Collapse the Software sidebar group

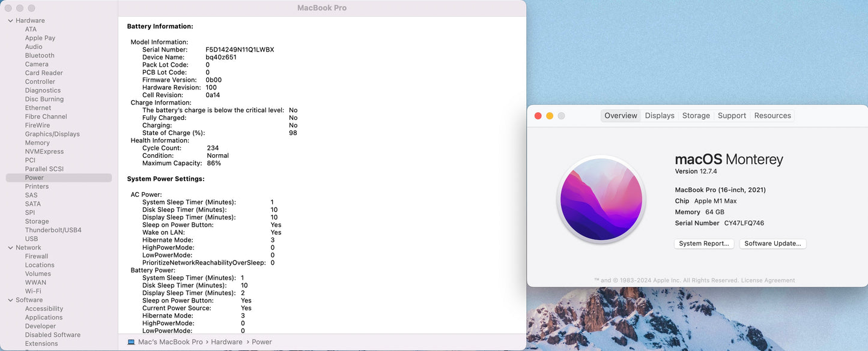click(x=11, y=300)
